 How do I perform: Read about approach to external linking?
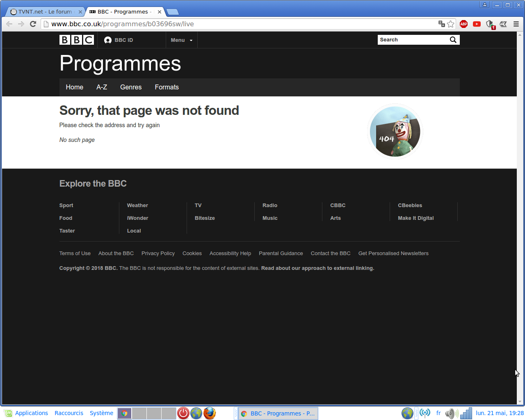317,268
